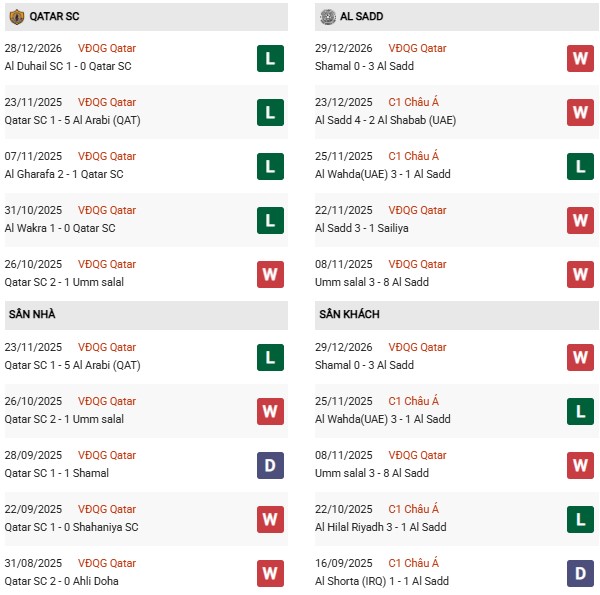Click the Al Sadd team crest

[328, 17]
